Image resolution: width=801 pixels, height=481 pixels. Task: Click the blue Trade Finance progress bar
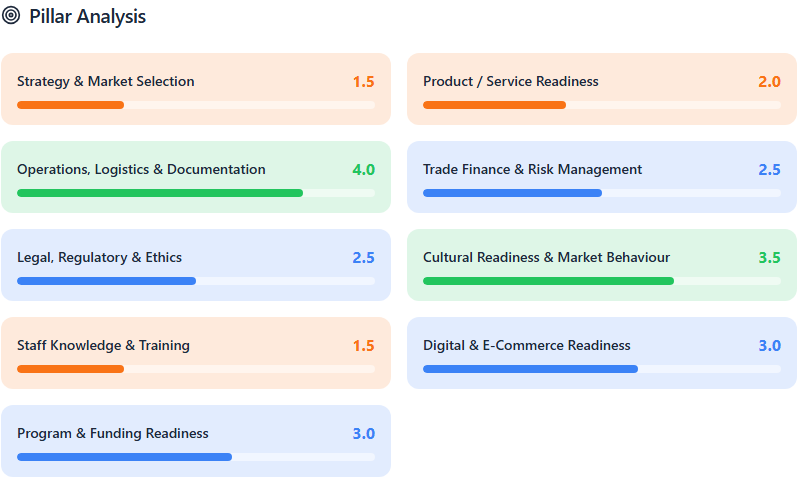[512, 193]
